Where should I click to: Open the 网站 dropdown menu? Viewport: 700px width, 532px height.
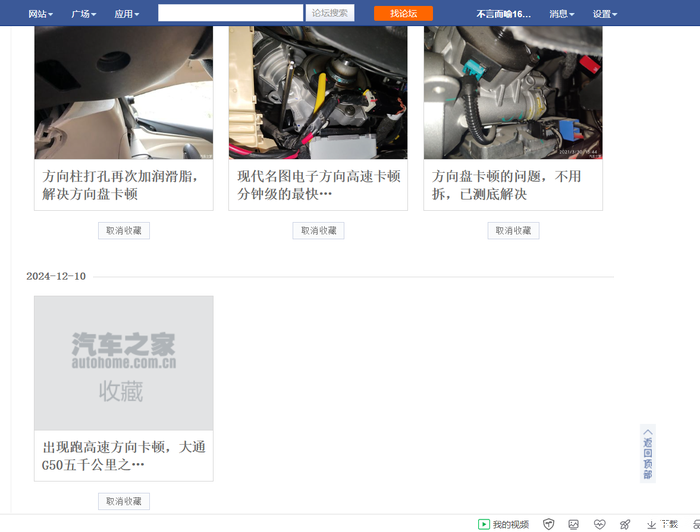(40, 14)
